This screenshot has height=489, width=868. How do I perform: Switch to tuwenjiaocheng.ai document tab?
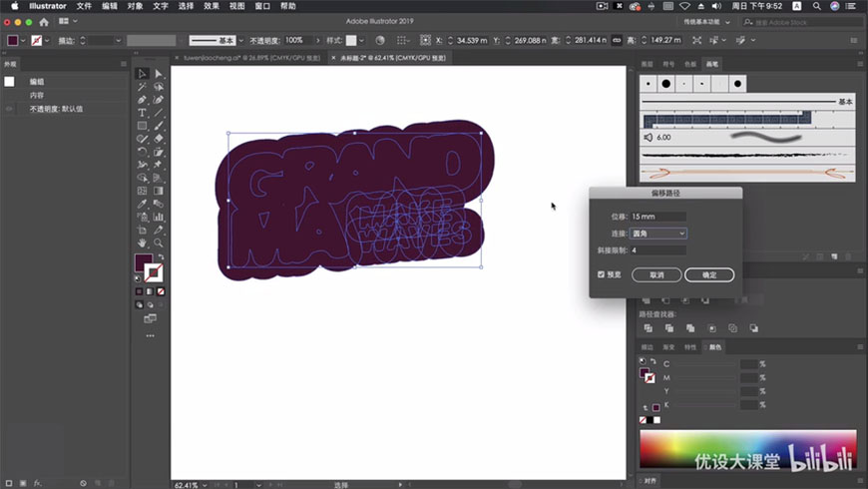[251, 58]
